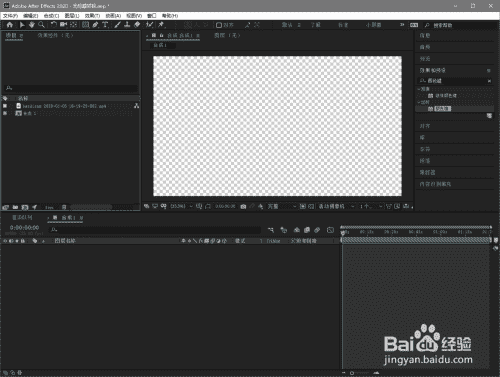Open the viewer magnification dropdown
Viewport: 500px width, 377px height.
pyautogui.click(x=181, y=206)
